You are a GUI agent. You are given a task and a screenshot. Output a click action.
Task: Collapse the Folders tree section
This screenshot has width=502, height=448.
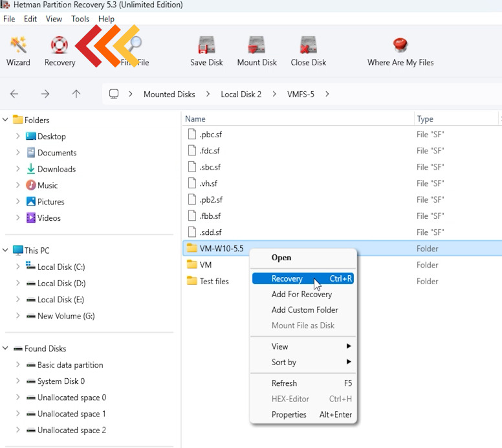pos(5,120)
